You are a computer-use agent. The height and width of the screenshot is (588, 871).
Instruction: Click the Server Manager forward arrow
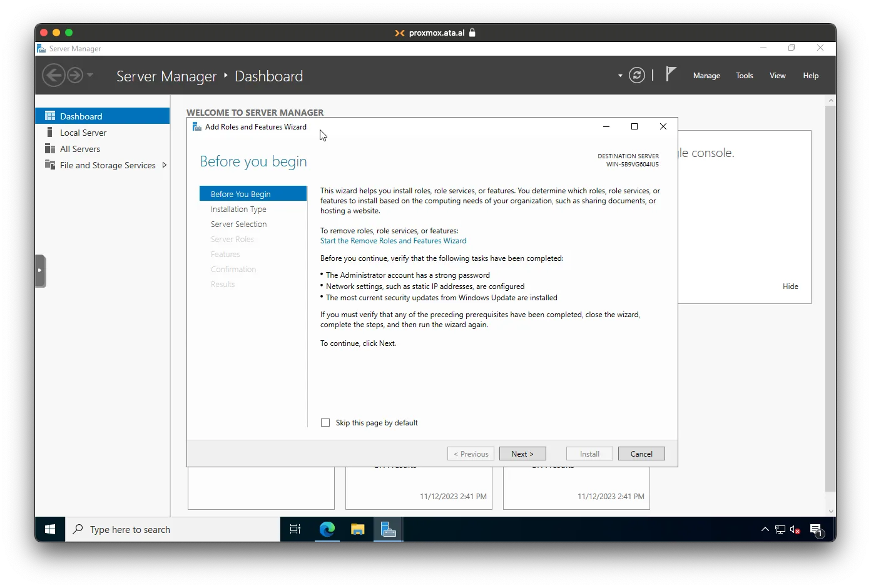(x=75, y=76)
